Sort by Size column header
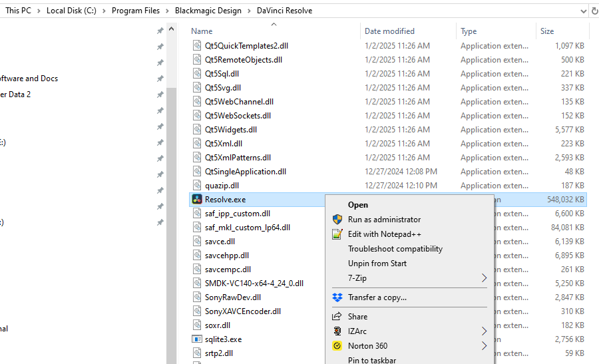The image size is (599, 364). (x=546, y=31)
